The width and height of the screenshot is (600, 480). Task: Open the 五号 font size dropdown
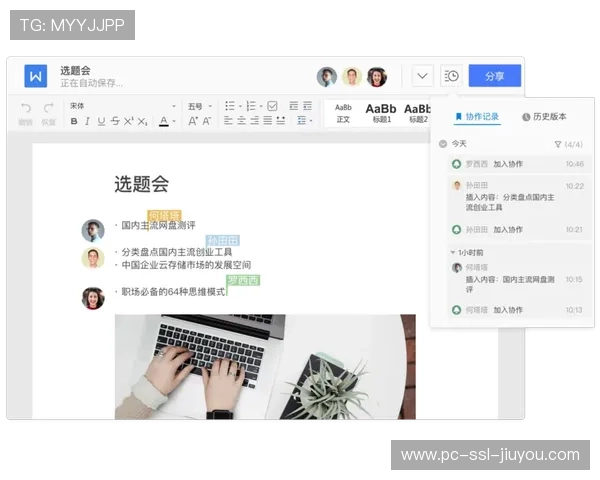point(199,106)
